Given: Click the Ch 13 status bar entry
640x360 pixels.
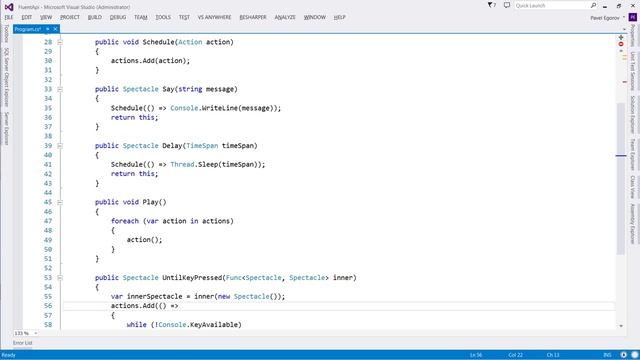Looking at the screenshot, I should 553,355.
